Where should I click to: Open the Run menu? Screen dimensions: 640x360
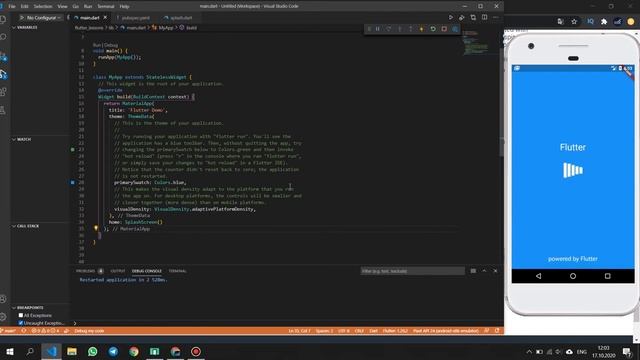[x=88, y=7]
